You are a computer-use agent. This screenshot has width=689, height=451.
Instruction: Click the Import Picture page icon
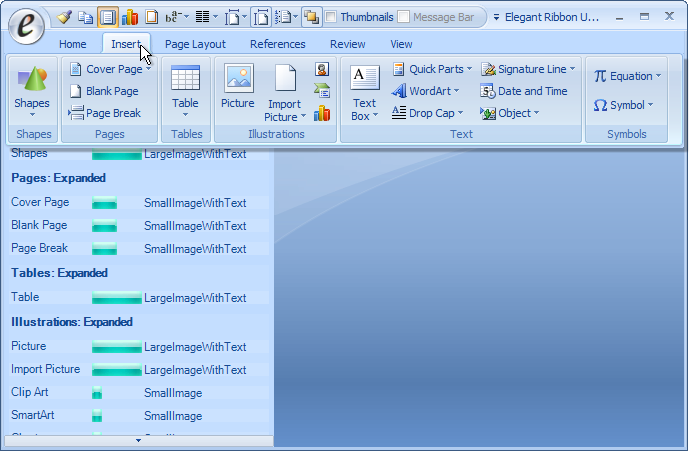tap(285, 78)
